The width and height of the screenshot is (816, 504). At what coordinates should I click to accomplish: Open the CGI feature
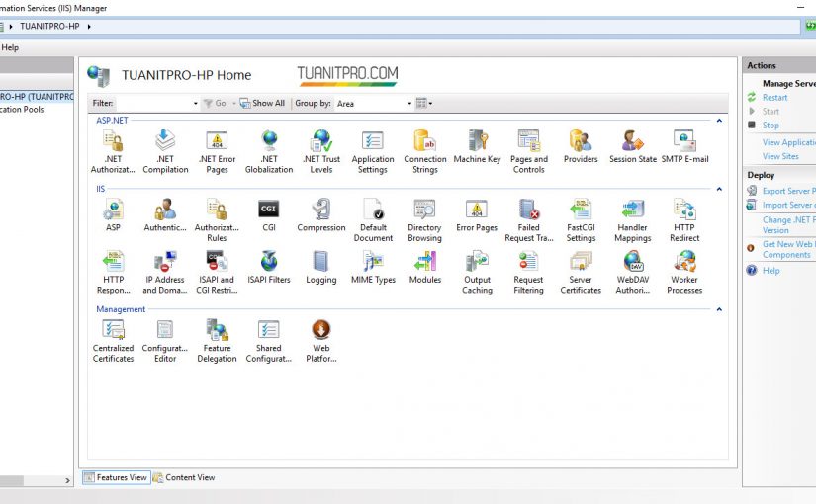point(269,214)
